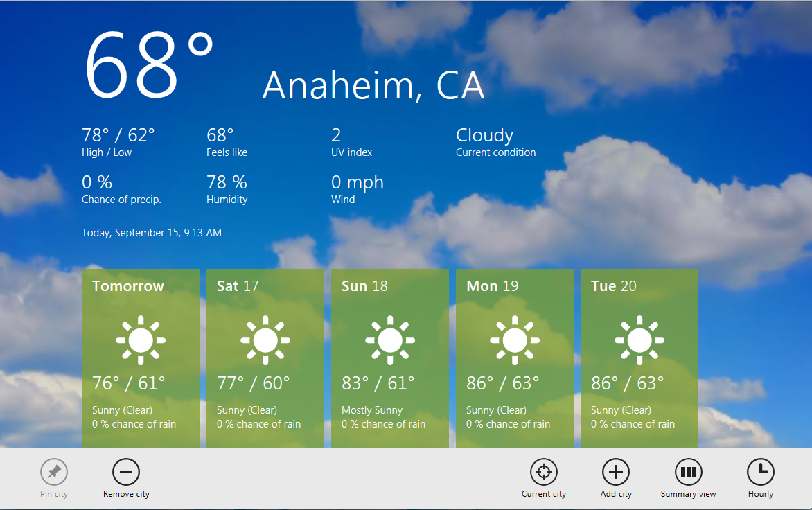Image resolution: width=812 pixels, height=510 pixels.
Task: Click the Pin city icon
Action: 54,472
